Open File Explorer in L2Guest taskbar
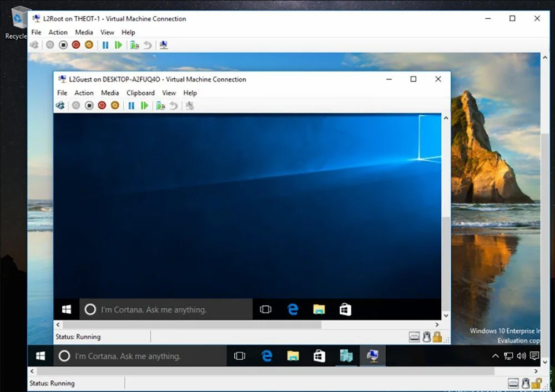 (x=319, y=309)
